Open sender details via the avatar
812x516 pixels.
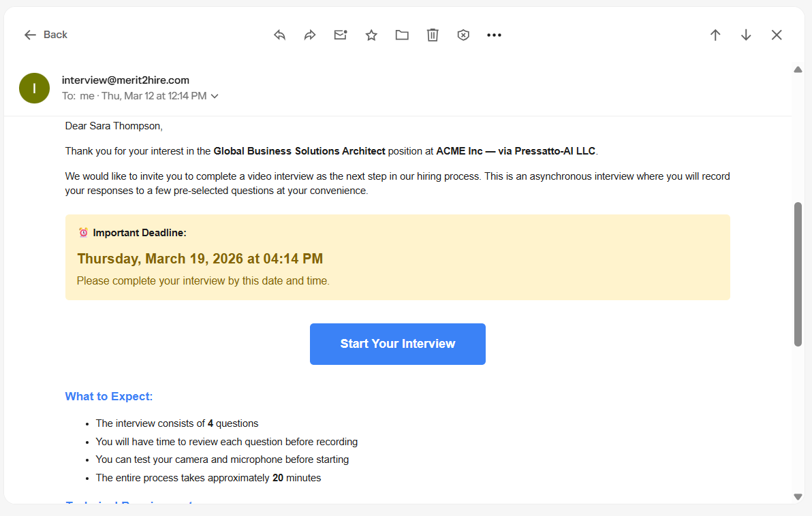(34, 88)
